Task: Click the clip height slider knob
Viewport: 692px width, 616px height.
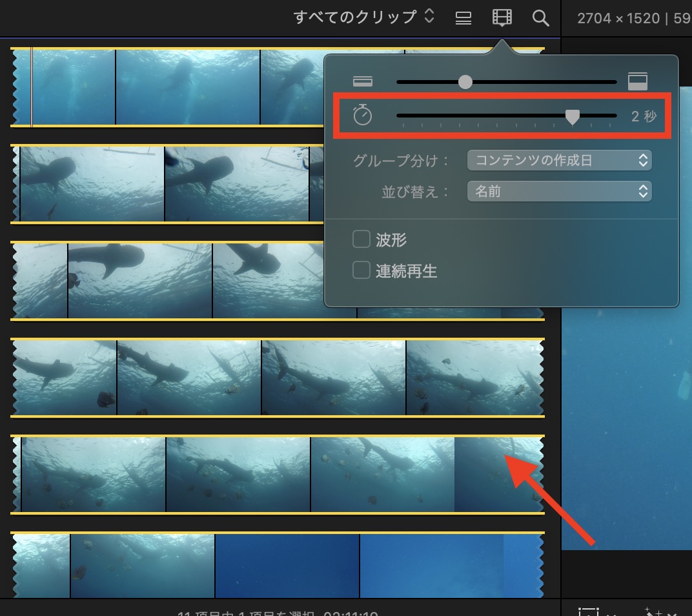Action: pyautogui.click(x=465, y=82)
